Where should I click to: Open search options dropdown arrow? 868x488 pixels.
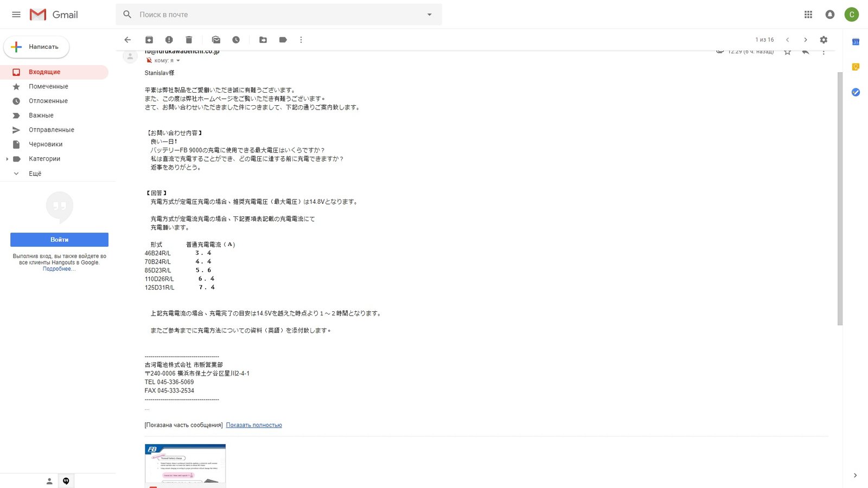[430, 15]
